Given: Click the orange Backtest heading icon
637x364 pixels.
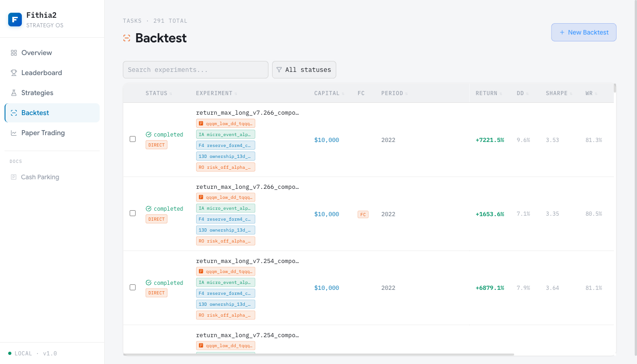Looking at the screenshot, I should [x=127, y=38].
